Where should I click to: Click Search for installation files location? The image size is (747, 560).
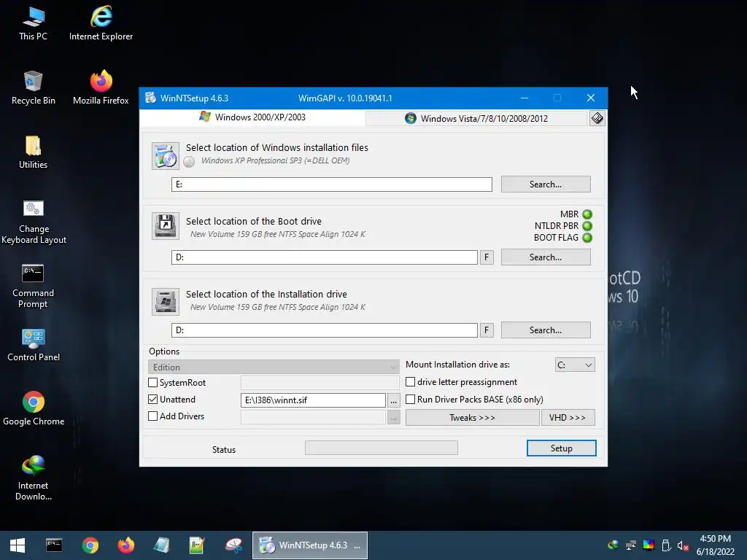coord(546,184)
